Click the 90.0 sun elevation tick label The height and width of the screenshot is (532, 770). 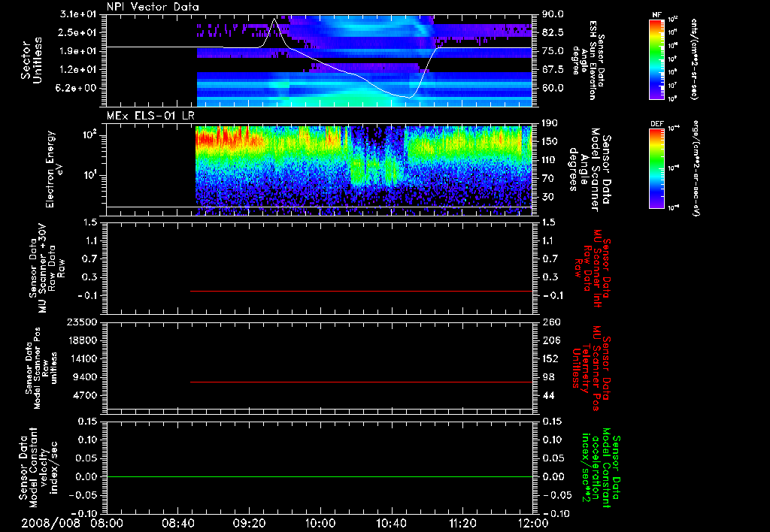(x=553, y=14)
